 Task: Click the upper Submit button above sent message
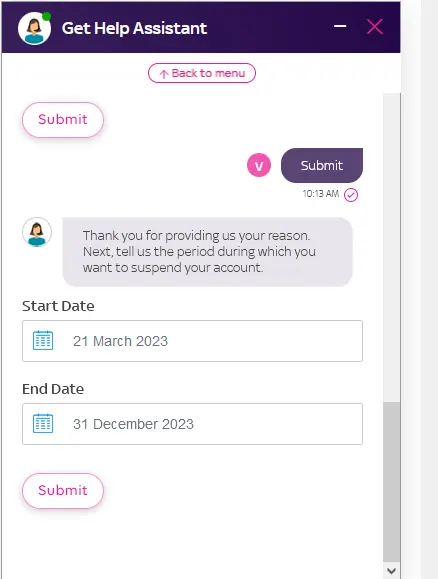[63, 120]
